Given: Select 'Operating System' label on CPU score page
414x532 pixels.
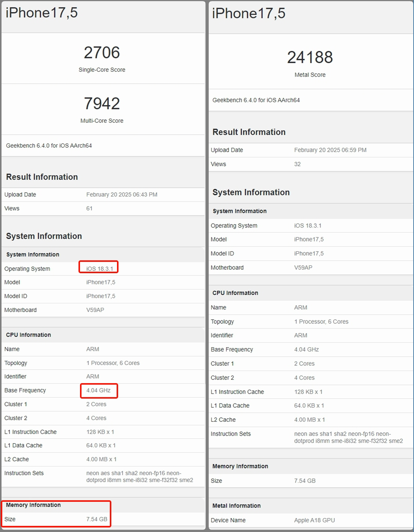Looking at the screenshot, I should point(27,269).
